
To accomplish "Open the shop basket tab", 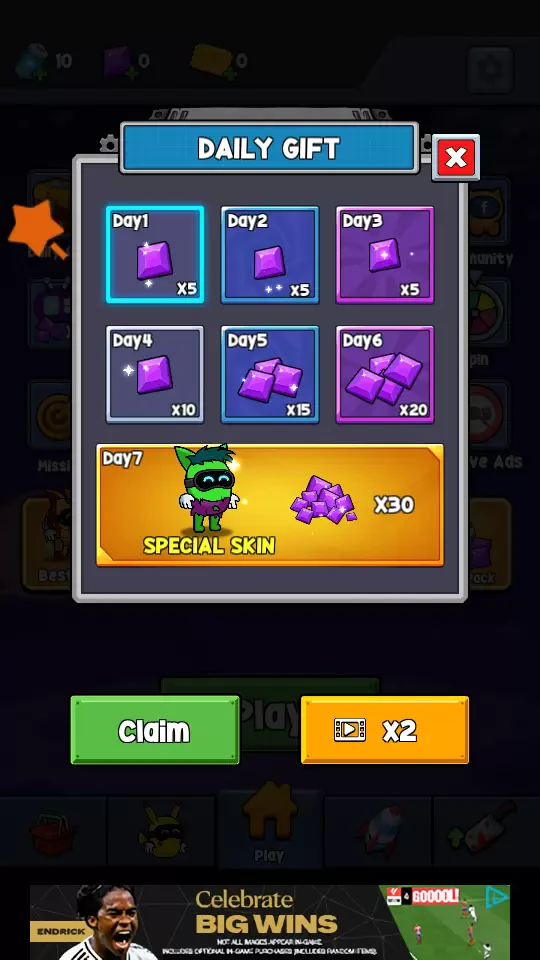I will point(53,832).
